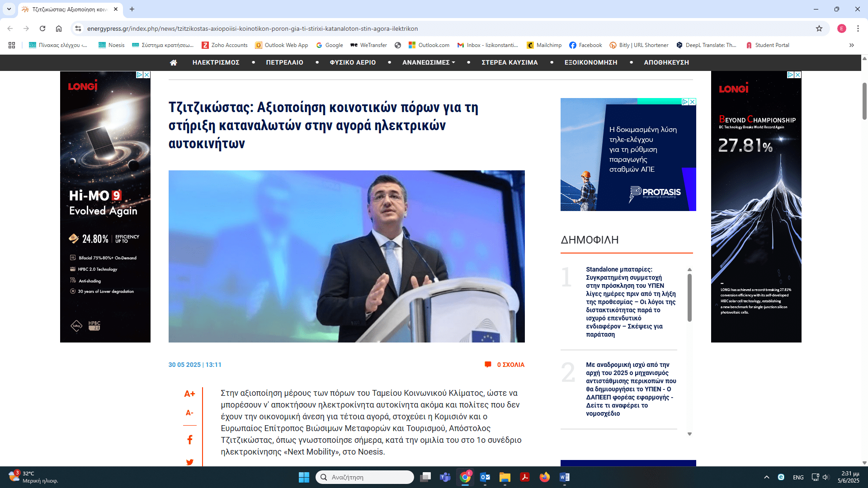Click the home icon in the navigation bar
The height and width of the screenshot is (488, 868).
coord(174,62)
